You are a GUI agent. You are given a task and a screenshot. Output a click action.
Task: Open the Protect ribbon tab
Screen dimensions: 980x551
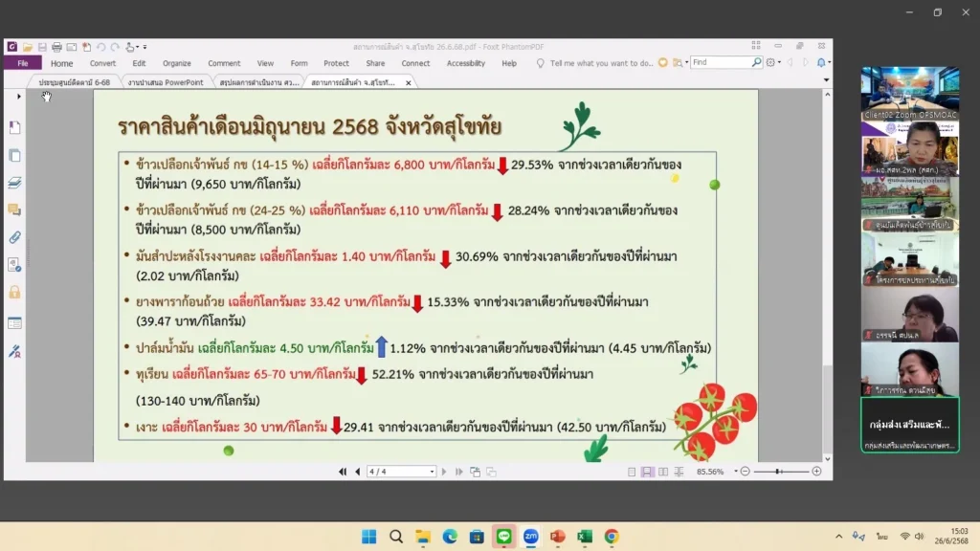(x=336, y=63)
